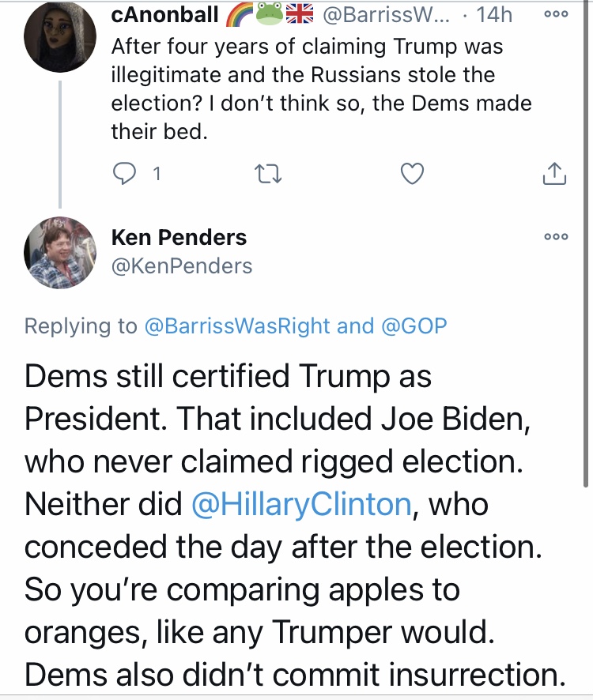Screen dimensions: 593x700
Task: Open the @GOP mention in reply line
Action: pos(414,326)
